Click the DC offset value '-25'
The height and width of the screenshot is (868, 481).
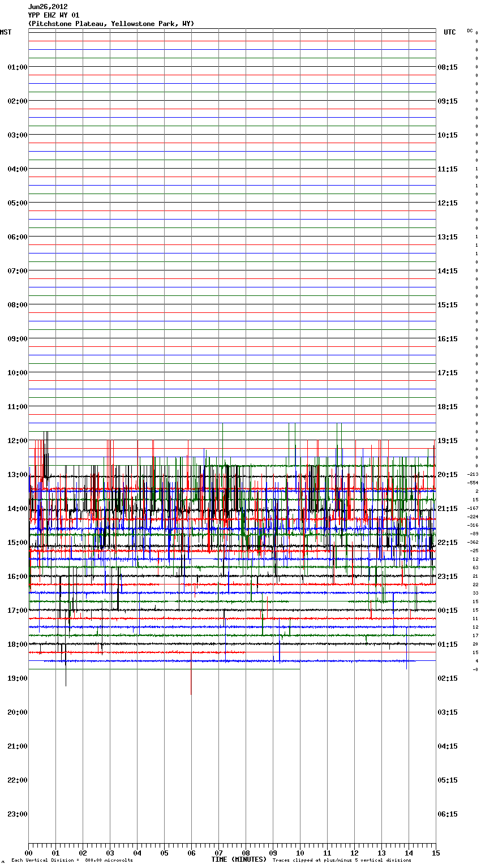pos(474,551)
